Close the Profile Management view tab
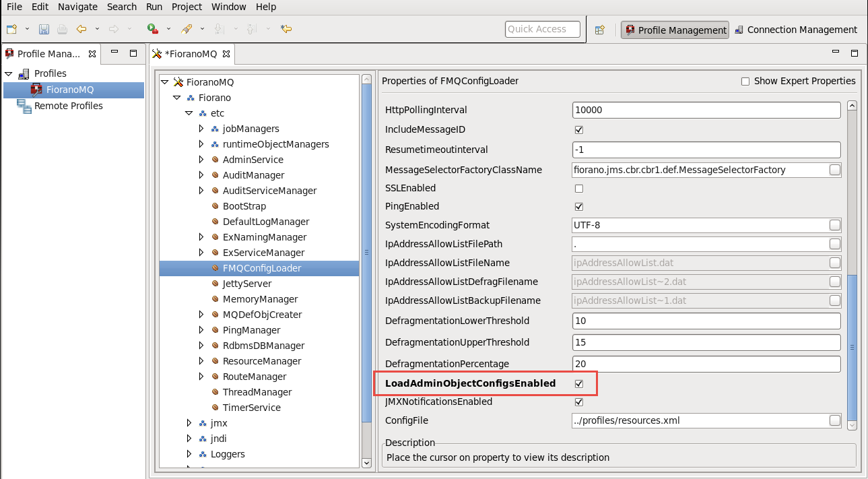The height and width of the screenshot is (479, 868). pyautogui.click(x=92, y=53)
